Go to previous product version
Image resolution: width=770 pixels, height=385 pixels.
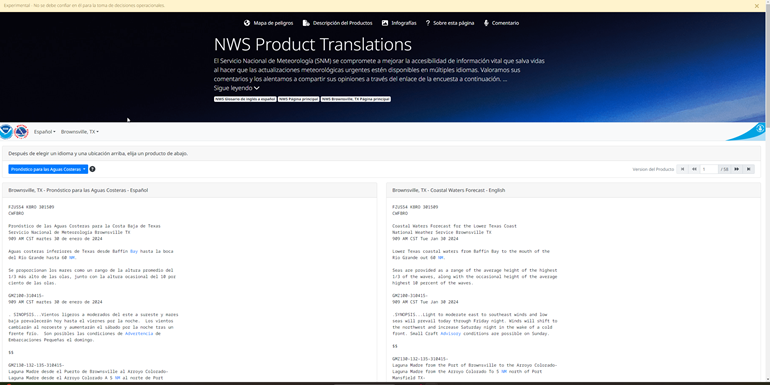point(694,169)
